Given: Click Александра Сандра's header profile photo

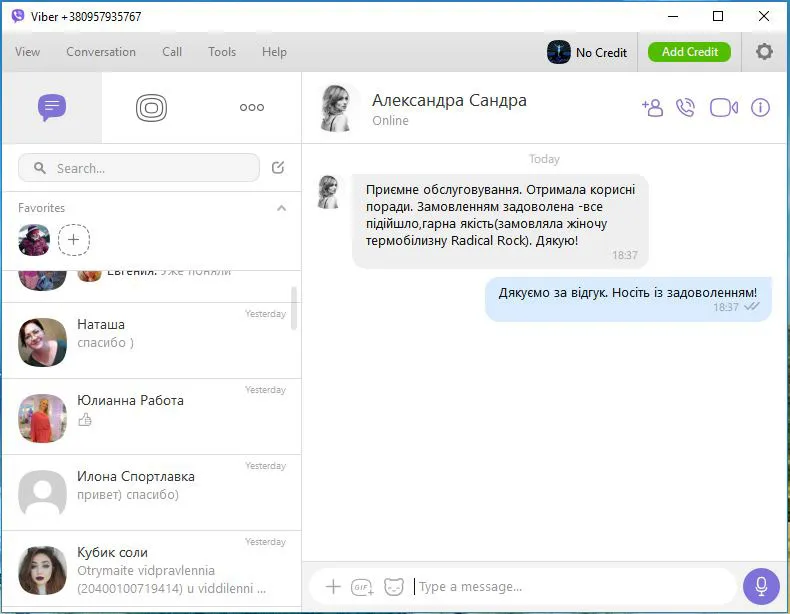Looking at the screenshot, I should click(x=336, y=108).
